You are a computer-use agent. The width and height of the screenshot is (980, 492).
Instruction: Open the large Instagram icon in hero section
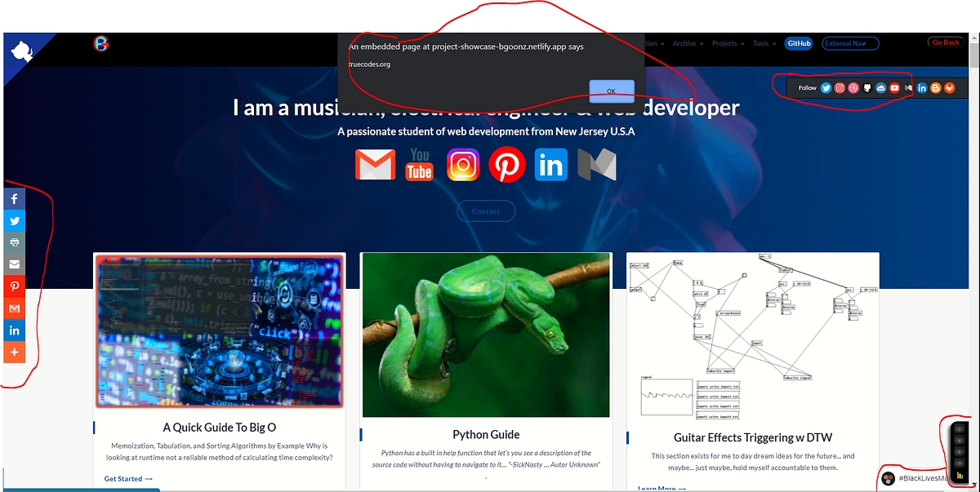463,165
